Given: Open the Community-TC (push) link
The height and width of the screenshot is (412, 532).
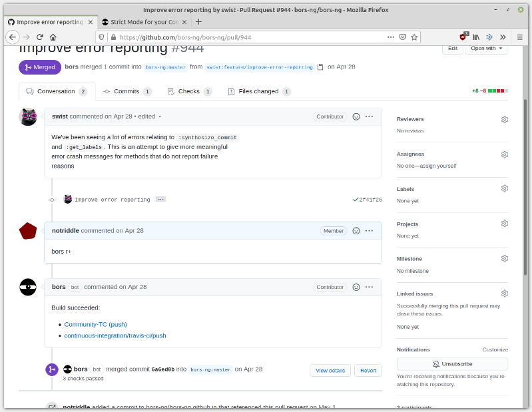Looking at the screenshot, I should click(95, 325).
